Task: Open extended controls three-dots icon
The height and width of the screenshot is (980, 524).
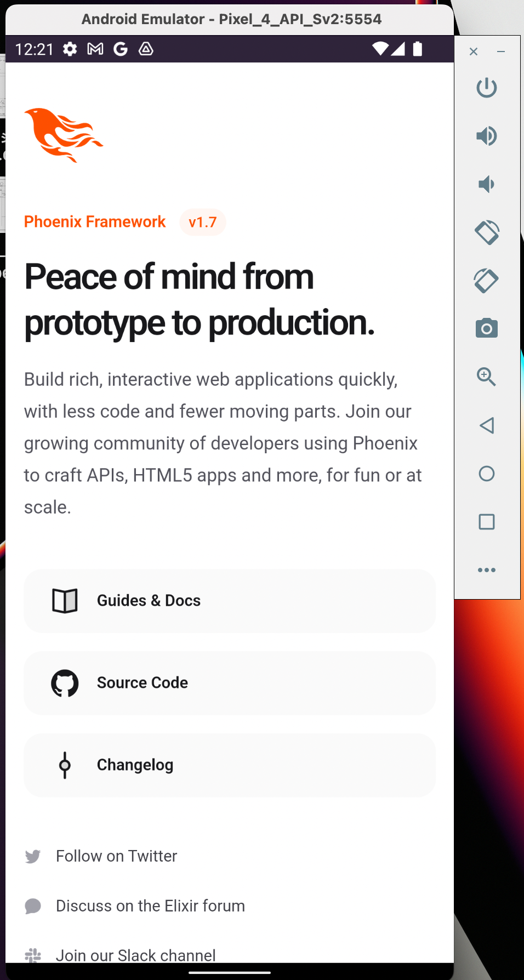Action: pyautogui.click(x=486, y=570)
